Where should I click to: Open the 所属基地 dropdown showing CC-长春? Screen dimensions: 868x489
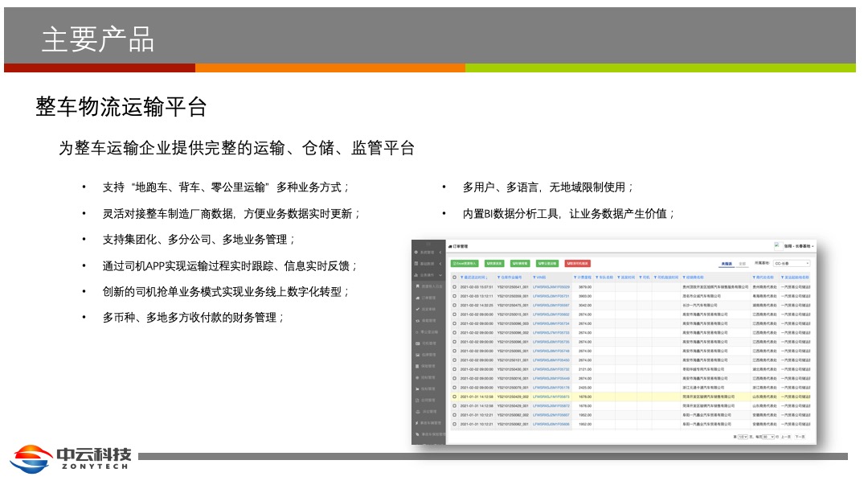pos(791,263)
